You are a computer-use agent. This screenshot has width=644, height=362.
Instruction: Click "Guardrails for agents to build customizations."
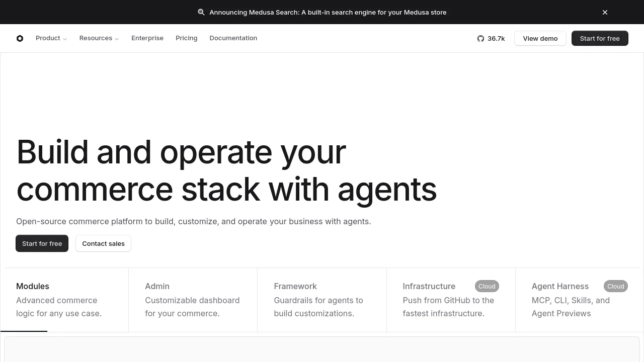318,307
